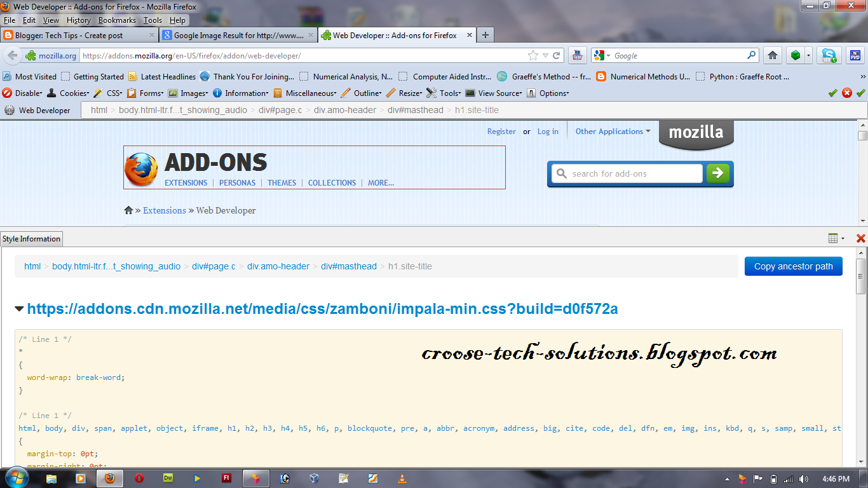Open the THEMES navigation link
868x488 pixels.
click(x=282, y=183)
